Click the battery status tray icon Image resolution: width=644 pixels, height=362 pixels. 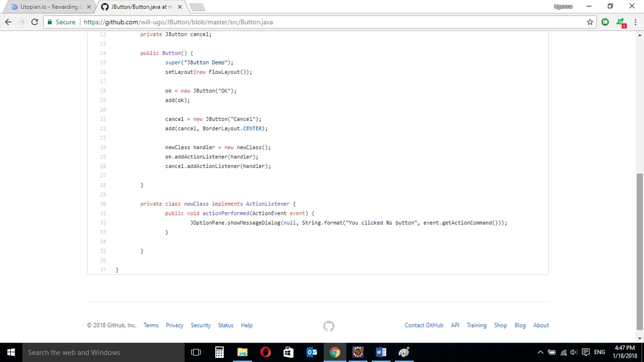552,352
